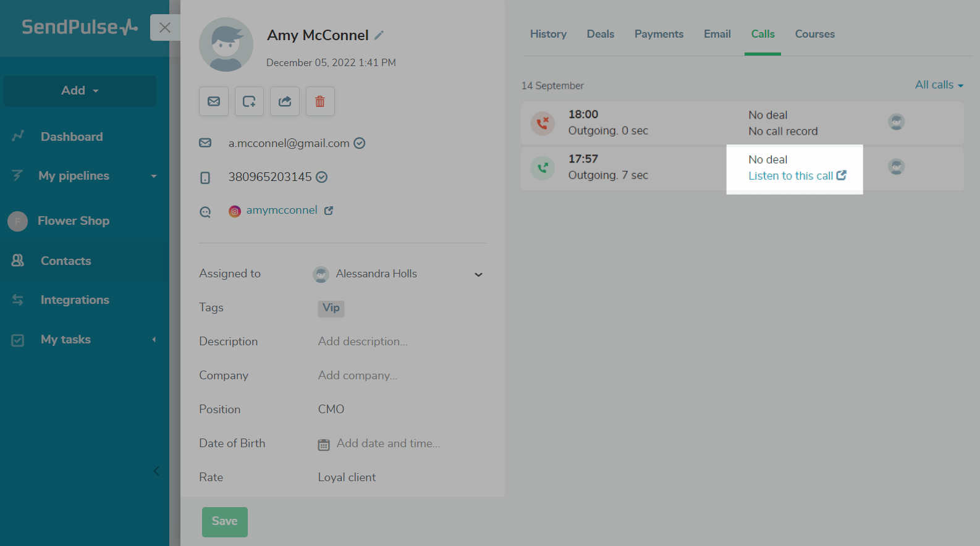
Task: Click the add deal icon button
Action: [x=249, y=101]
